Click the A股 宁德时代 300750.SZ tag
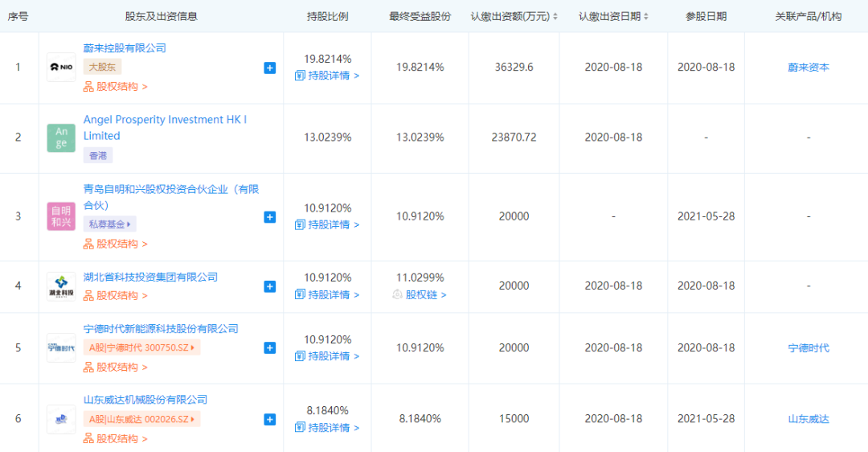The width and height of the screenshot is (868, 452). click(x=141, y=348)
